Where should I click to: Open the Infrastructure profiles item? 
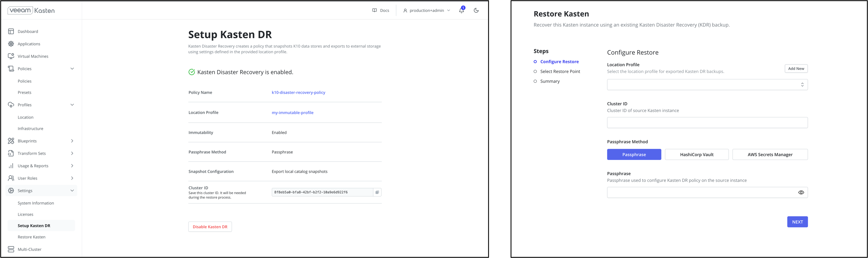[x=30, y=129]
